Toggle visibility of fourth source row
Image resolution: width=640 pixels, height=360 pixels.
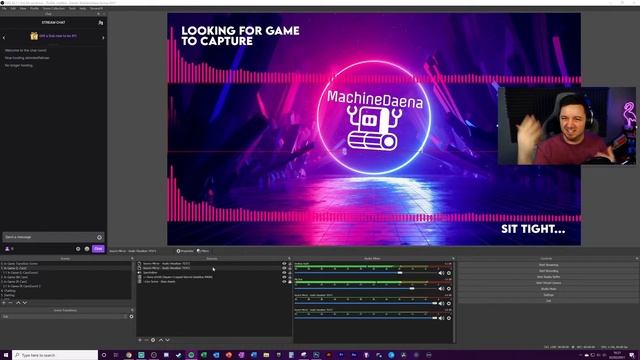tap(284, 277)
